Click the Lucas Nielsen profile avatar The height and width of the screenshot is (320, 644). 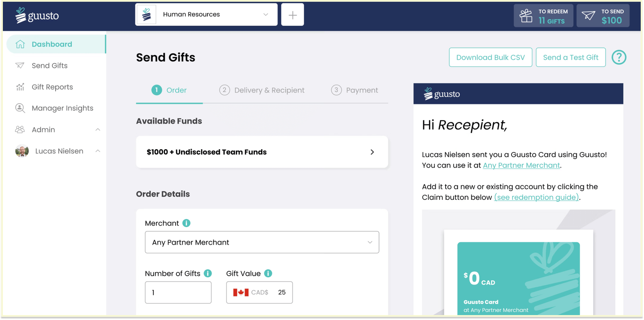[22, 151]
